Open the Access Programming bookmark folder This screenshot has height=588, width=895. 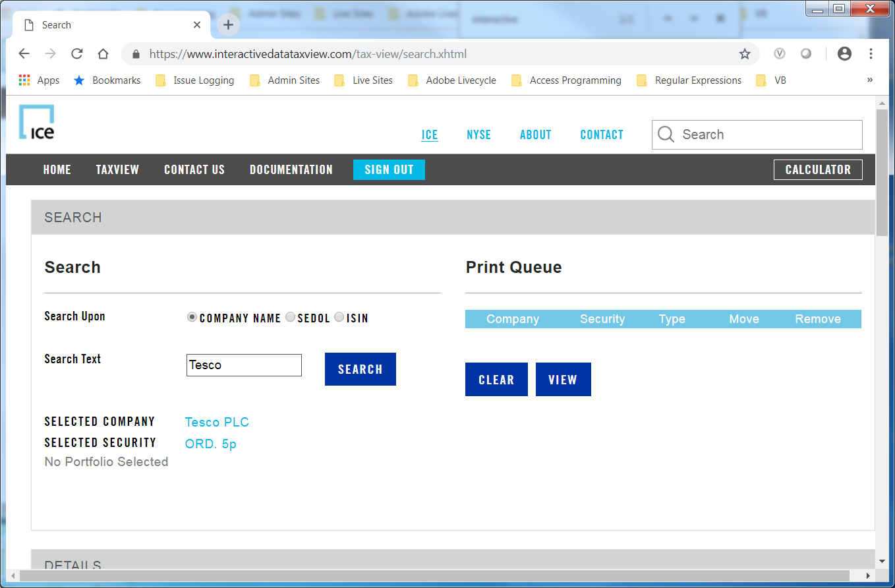pos(566,80)
